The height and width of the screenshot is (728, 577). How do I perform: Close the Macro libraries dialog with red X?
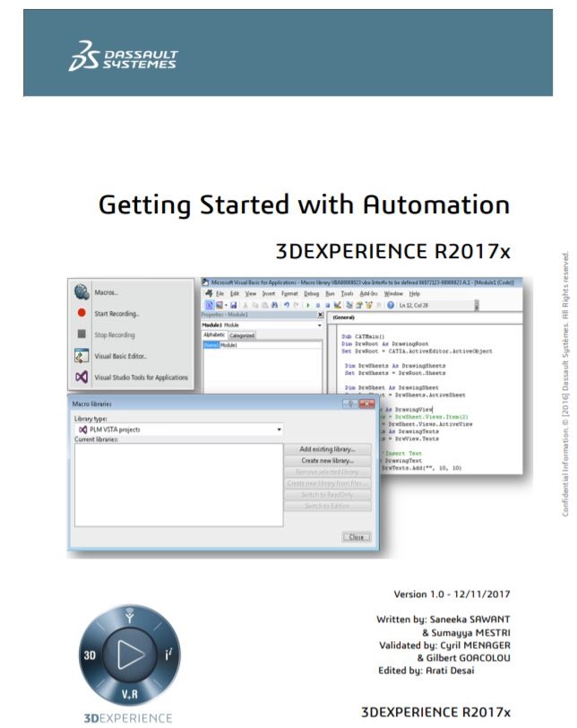point(366,404)
